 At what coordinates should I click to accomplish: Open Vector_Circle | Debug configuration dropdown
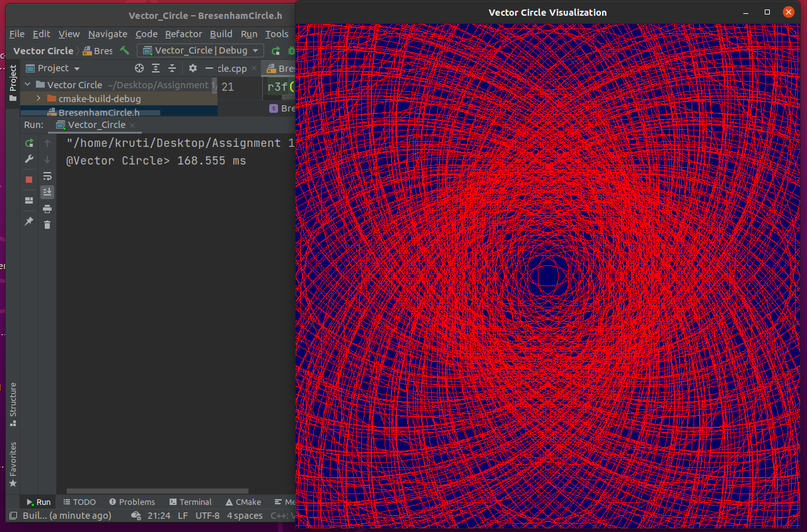point(200,50)
